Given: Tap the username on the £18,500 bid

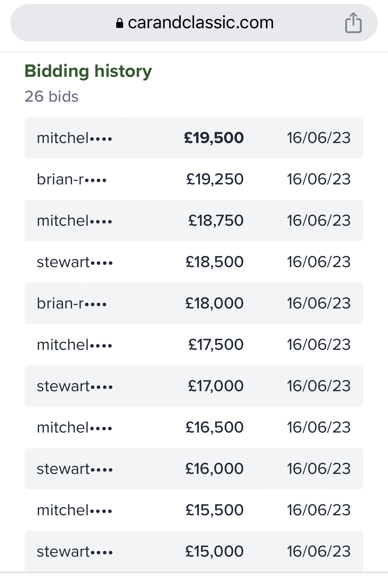Looking at the screenshot, I should pos(75,262).
